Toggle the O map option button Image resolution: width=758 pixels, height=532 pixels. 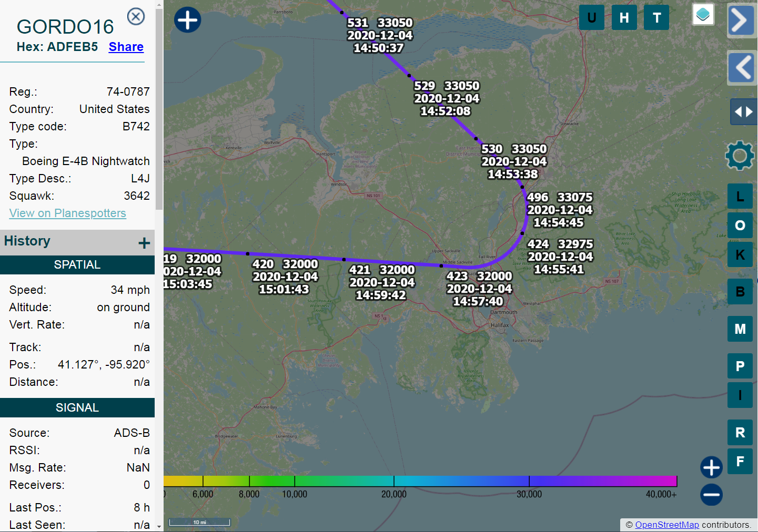[x=740, y=226]
